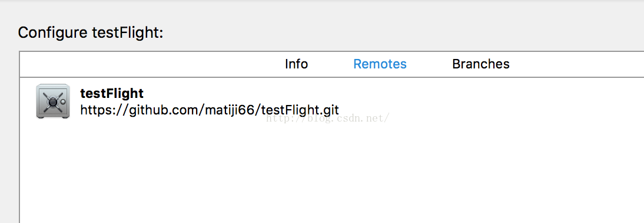Click the empty tab bar area left of Info
The image size is (644, 223).
(152, 64)
